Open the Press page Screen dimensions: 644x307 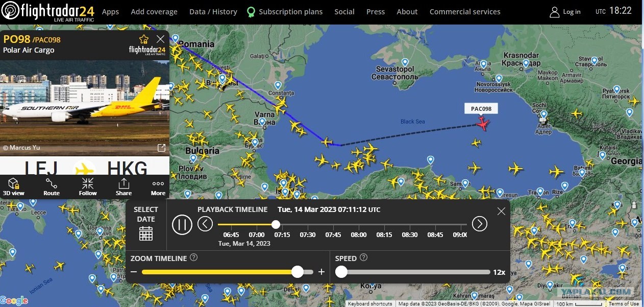(376, 11)
